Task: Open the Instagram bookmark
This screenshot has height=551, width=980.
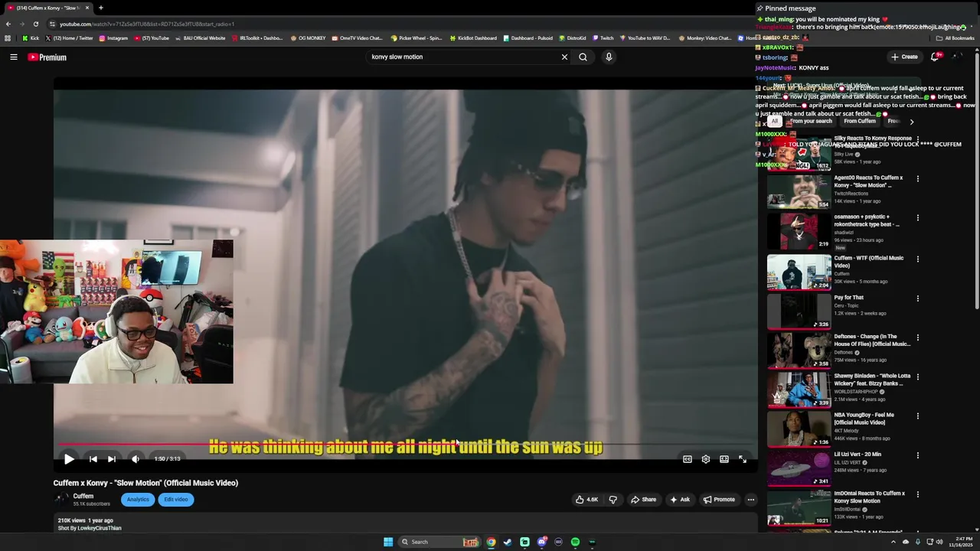Action: click(x=113, y=37)
